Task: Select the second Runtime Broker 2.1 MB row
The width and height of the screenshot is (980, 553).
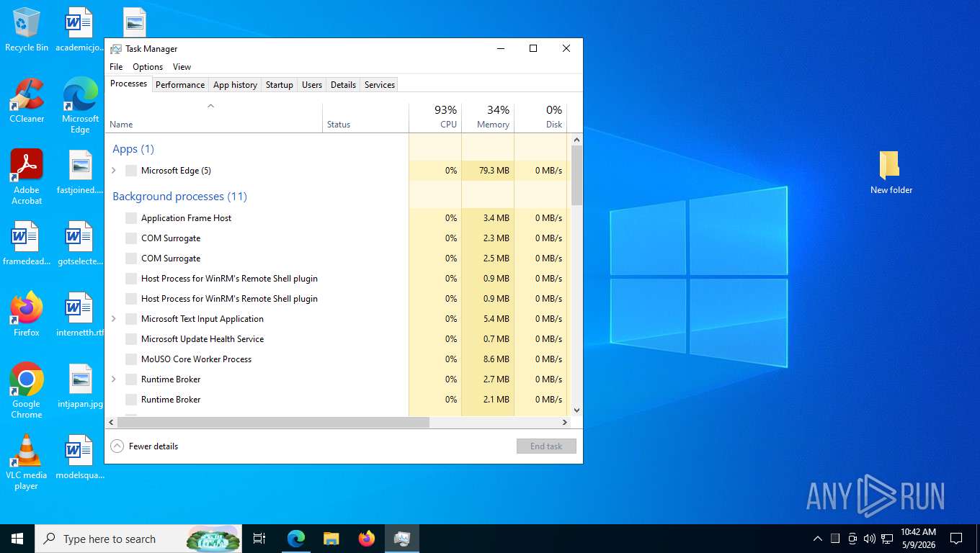Action: pyautogui.click(x=337, y=400)
